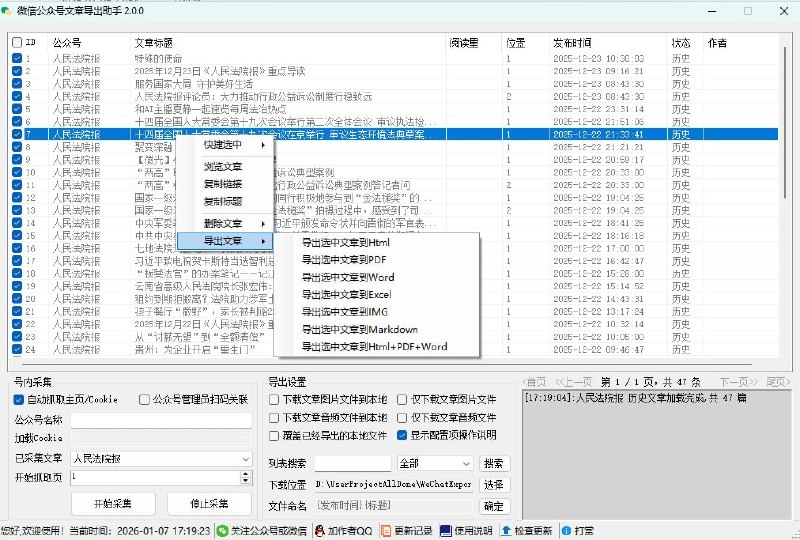
Task: Click the 下载位置 path field
Action: [394, 484]
